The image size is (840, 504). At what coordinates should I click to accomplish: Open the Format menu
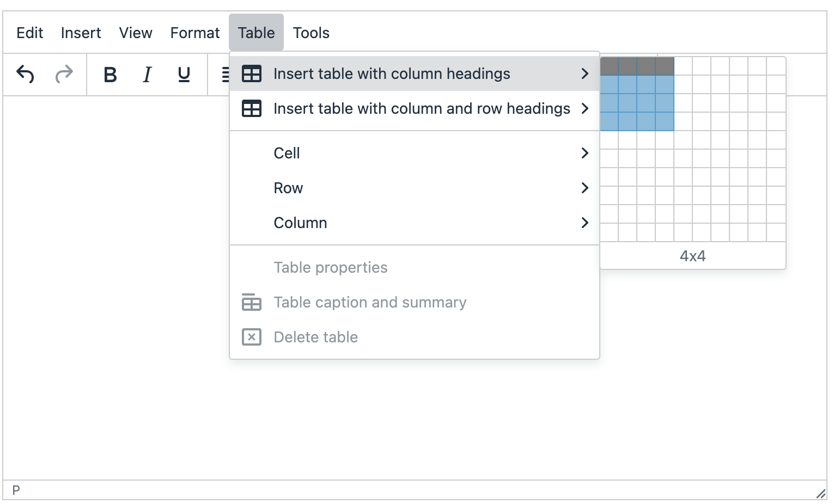tap(194, 33)
